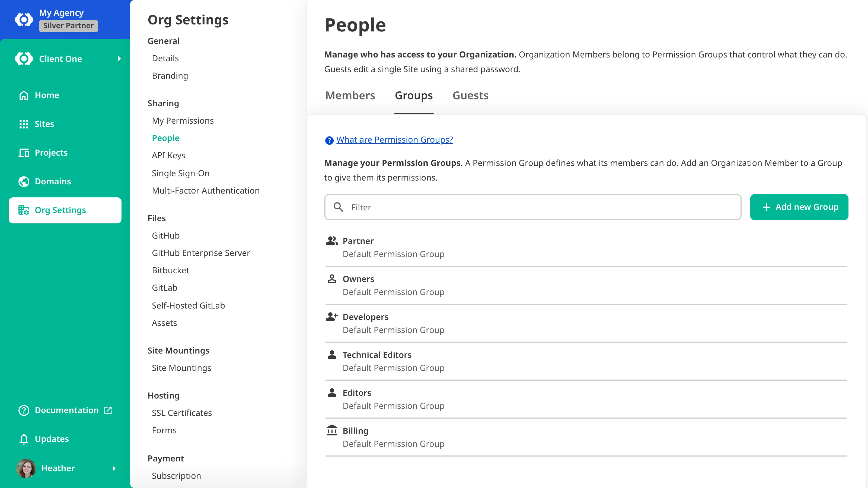Click the Editors group person icon
This screenshot has height=488, width=868.
(x=331, y=393)
